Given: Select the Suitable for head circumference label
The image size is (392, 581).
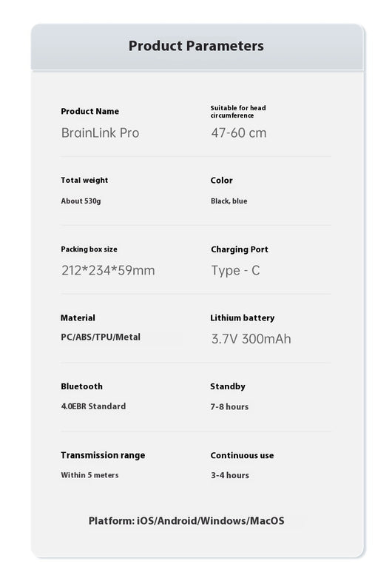Looking at the screenshot, I should pos(238,112).
